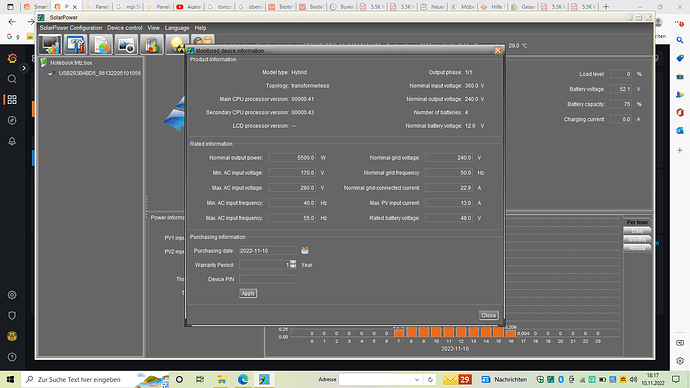
Task: Open the Grafana help question mark icon
Action: click(12, 357)
